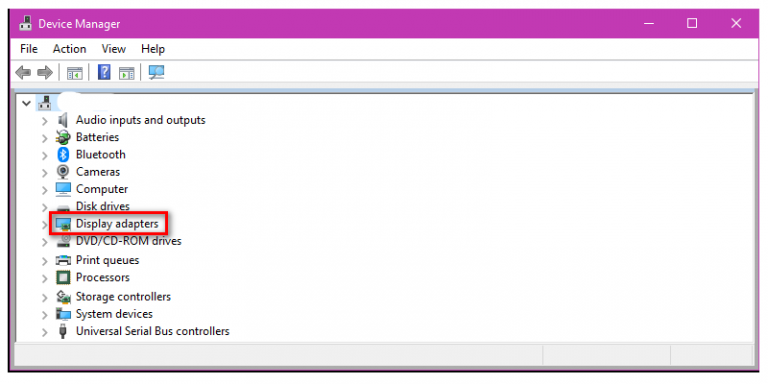Click the Scan for hardware changes icon
768x384 pixels.
pyautogui.click(x=156, y=72)
